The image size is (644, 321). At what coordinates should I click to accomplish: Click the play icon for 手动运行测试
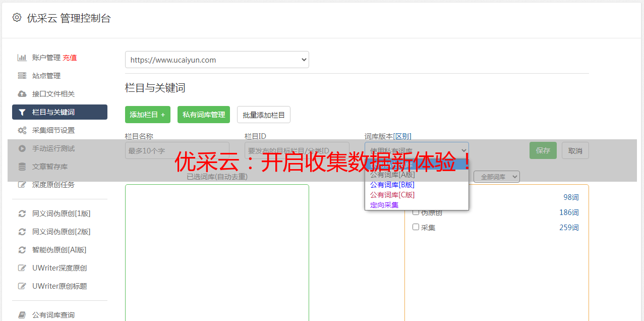click(22, 148)
